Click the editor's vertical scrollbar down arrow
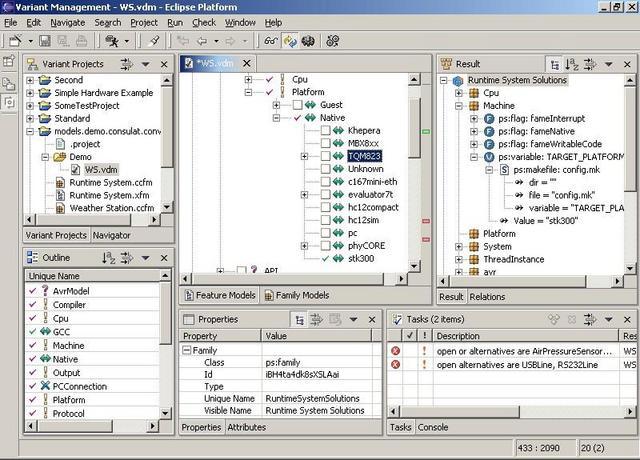The image size is (640, 460). click(x=414, y=266)
